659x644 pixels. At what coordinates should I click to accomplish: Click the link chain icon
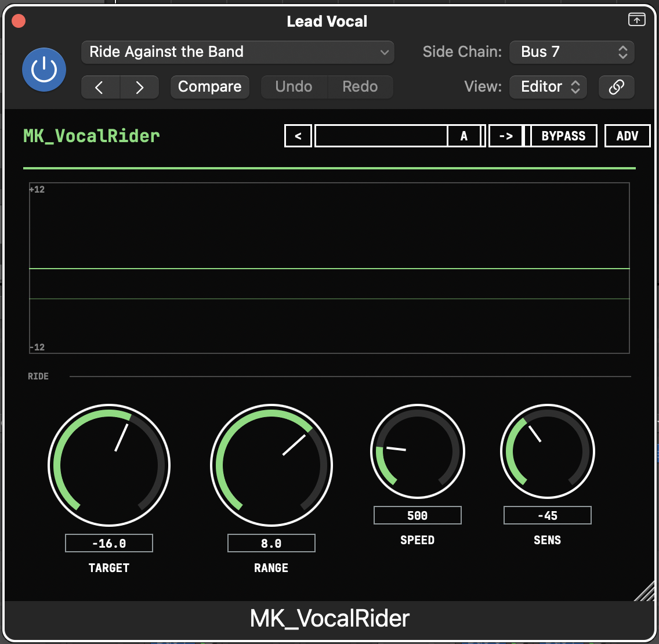pyautogui.click(x=616, y=87)
